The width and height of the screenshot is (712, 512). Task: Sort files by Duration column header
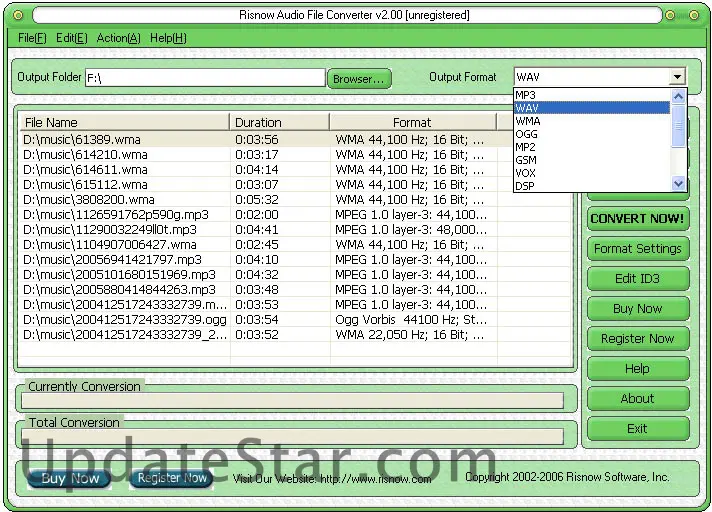[279, 123]
